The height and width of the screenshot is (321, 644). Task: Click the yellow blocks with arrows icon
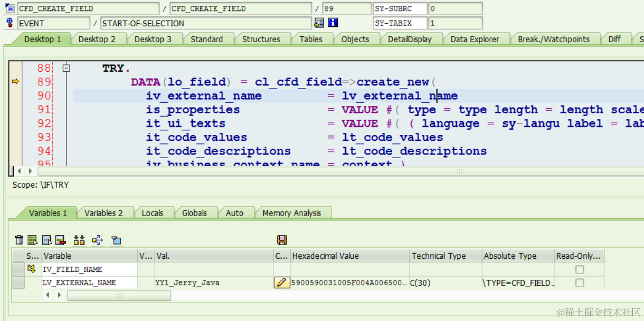click(79, 240)
